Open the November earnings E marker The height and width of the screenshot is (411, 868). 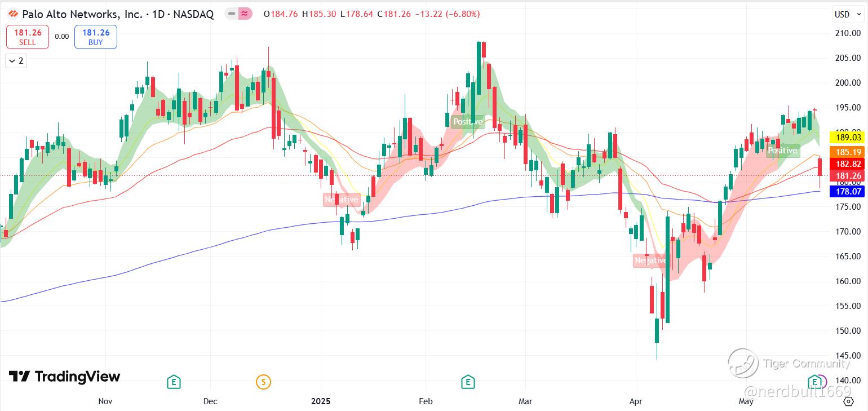pos(174,382)
